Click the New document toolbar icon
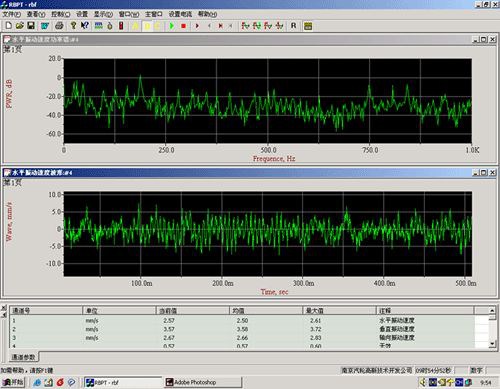 [9, 26]
